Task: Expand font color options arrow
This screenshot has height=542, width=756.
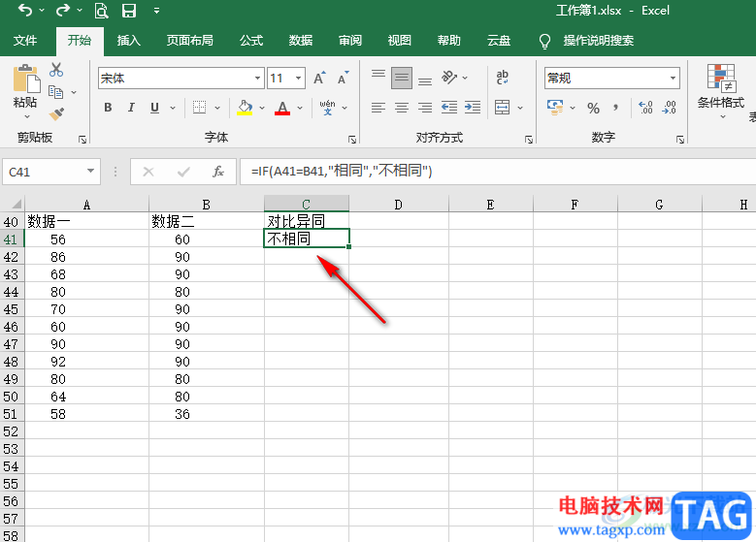Action: (x=300, y=108)
